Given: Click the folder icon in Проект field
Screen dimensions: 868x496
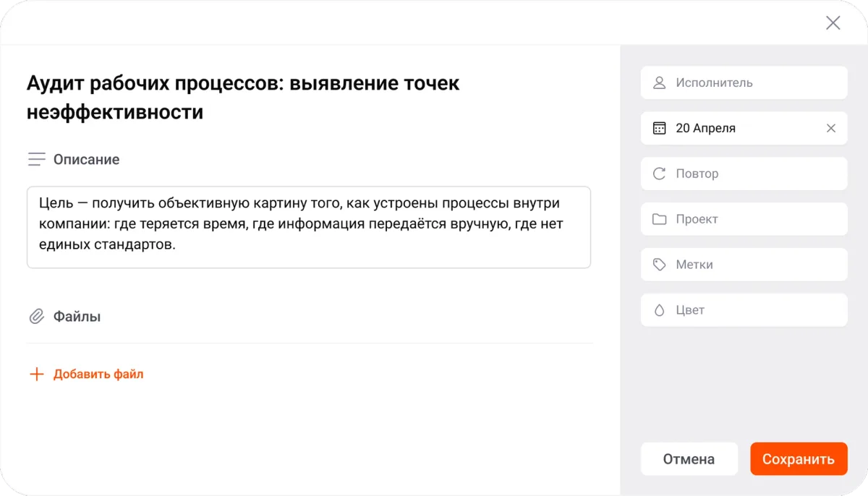Looking at the screenshot, I should click(x=659, y=219).
